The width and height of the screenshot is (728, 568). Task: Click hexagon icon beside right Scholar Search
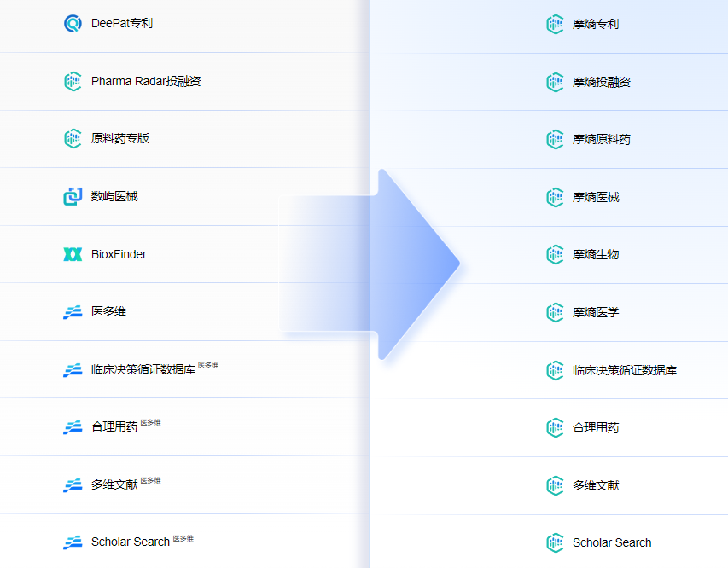pyautogui.click(x=555, y=543)
